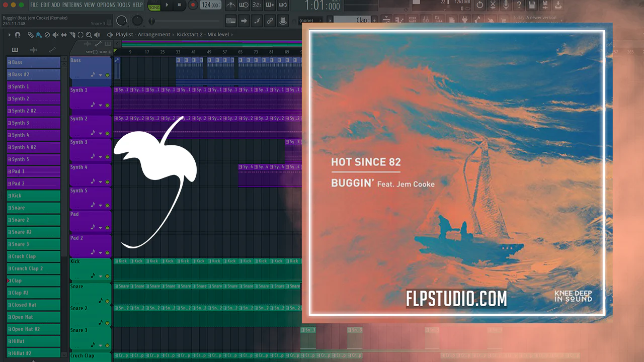This screenshot has height=362, width=644.
Task: Open the ADD menu
Action: [x=56, y=5]
